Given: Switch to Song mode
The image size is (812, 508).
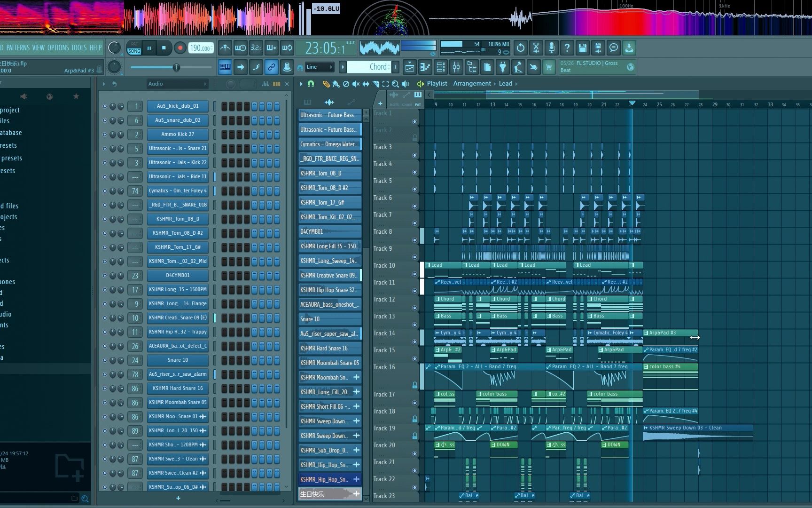Looking at the screenshot, I should pyautogui.click(x=134, y=51).
